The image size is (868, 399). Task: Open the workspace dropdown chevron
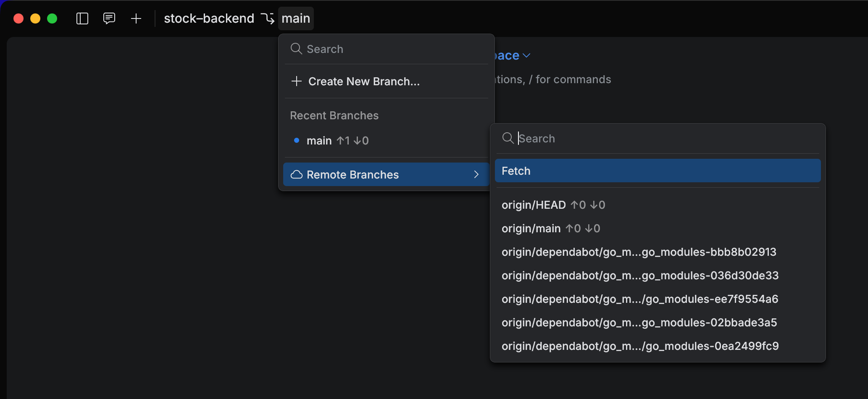tap(527, 55)
